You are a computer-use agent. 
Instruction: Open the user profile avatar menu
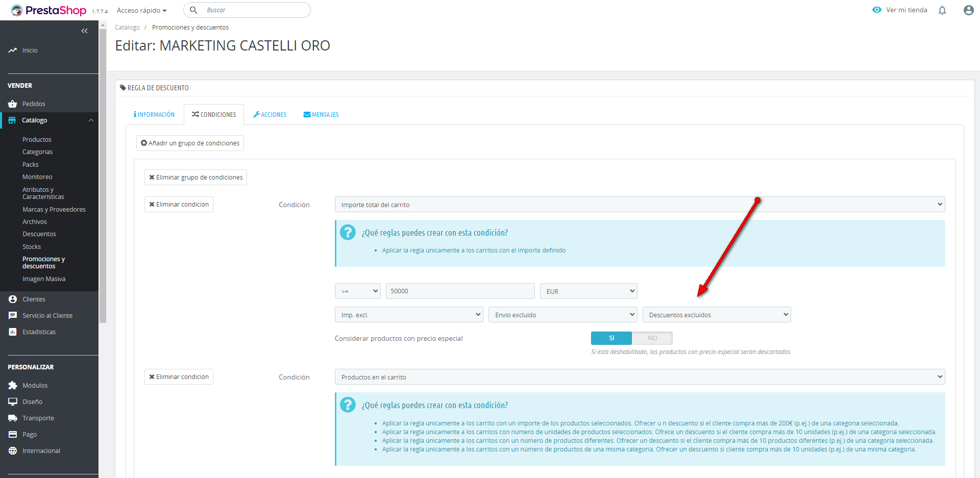click(x=968, y=10)
